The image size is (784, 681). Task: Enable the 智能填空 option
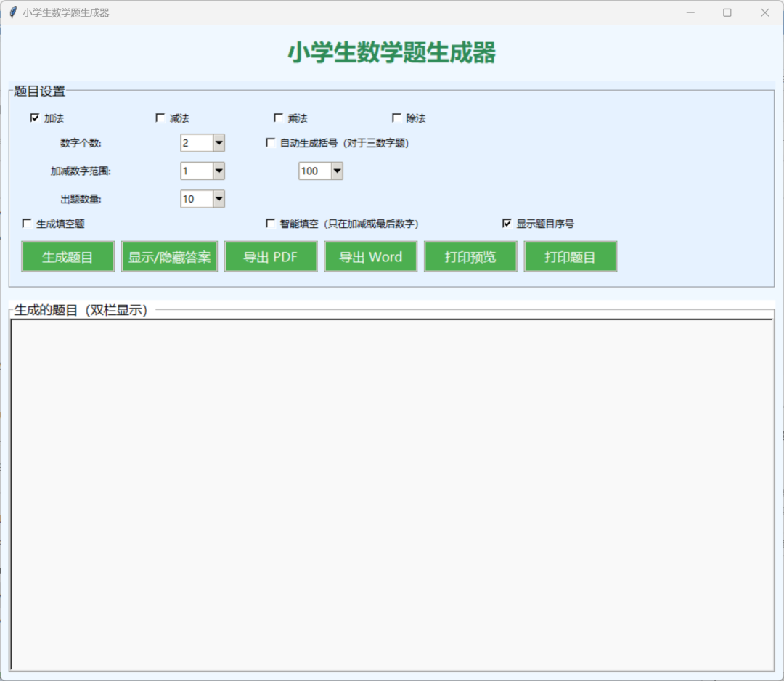269,223
